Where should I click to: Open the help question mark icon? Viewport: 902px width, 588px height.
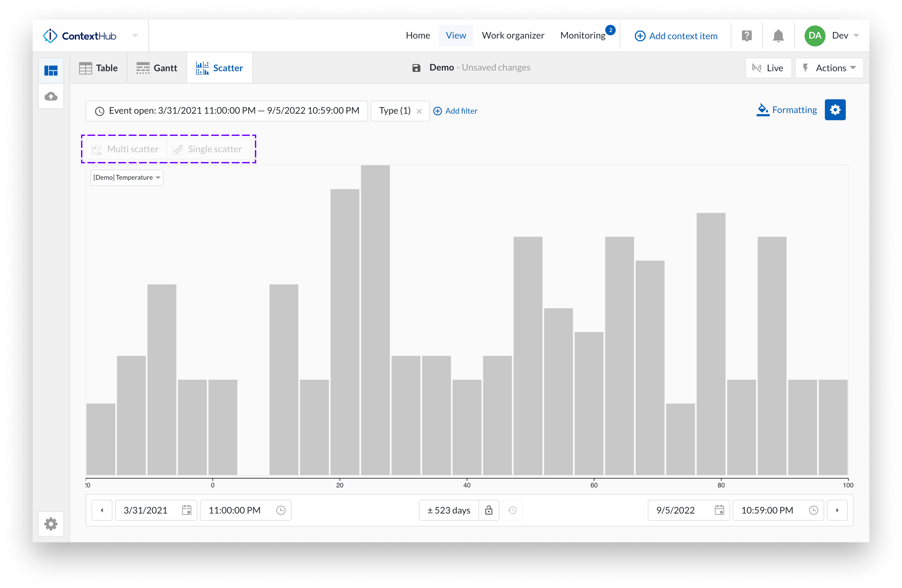pos(747,36)
